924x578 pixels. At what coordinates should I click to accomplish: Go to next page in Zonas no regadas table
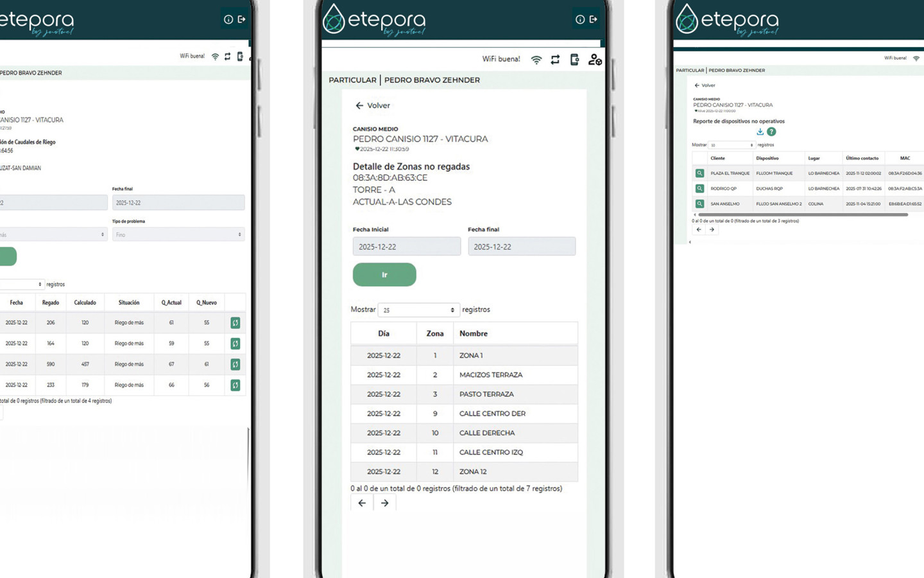click(x=384, y=503)
